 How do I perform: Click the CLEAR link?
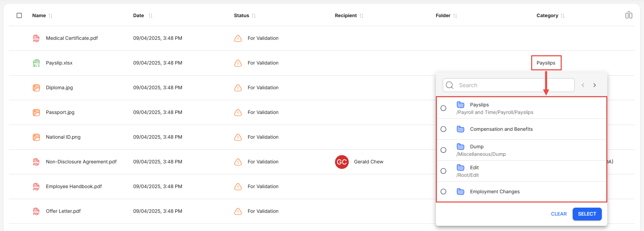(559, 214)
